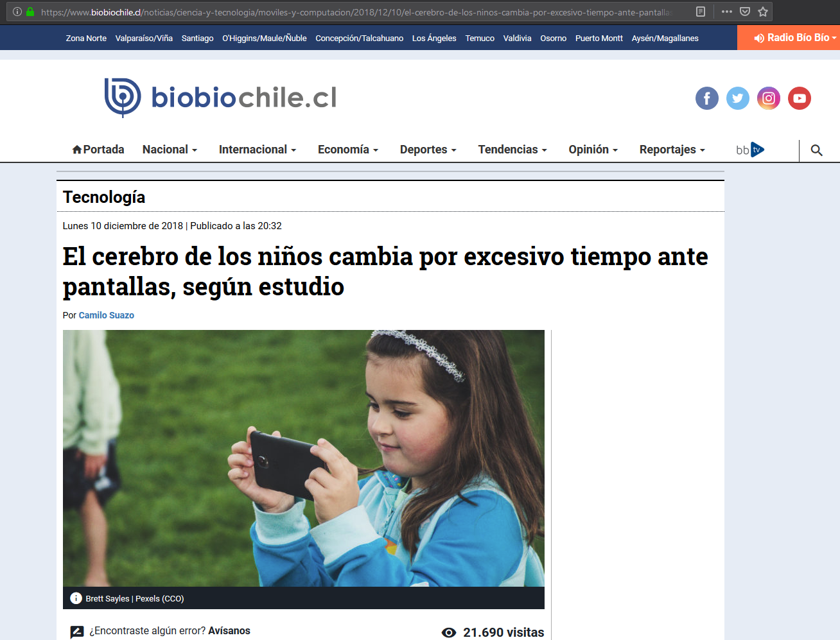Toggle reader view icon in address bar
Viewport: 840px width, 640px height.
[x=701, y=12]
